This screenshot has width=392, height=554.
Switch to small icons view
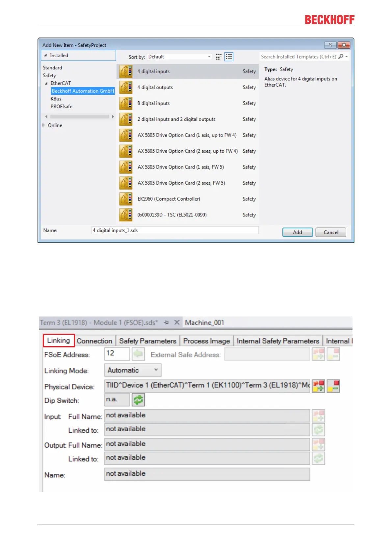219,57
